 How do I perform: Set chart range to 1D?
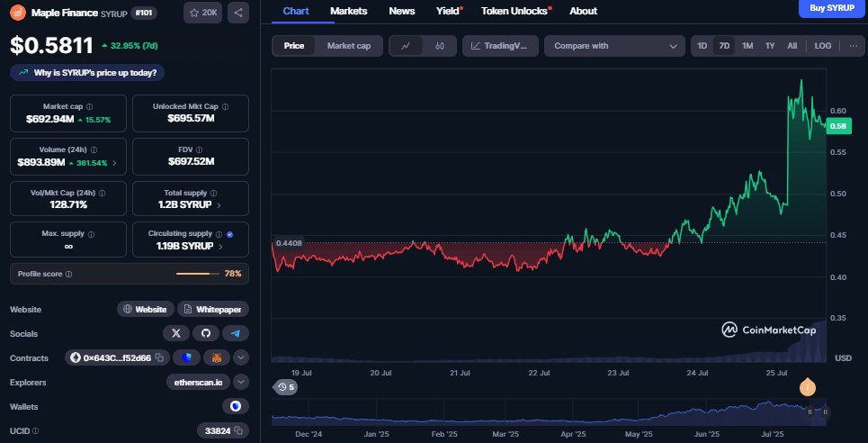pos(702,46)
